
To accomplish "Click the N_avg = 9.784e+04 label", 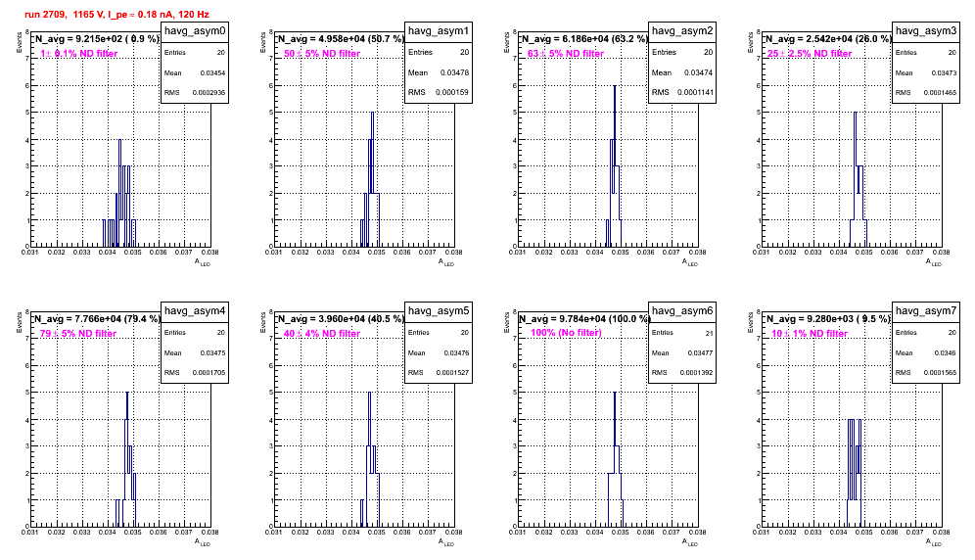I will click(584, 318).
